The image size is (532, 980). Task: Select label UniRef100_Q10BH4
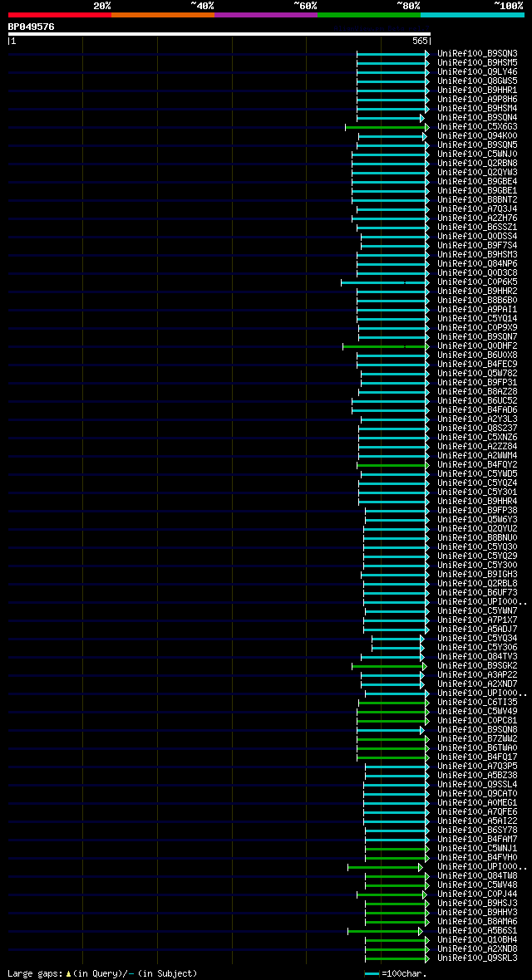(x=477, y=940)
